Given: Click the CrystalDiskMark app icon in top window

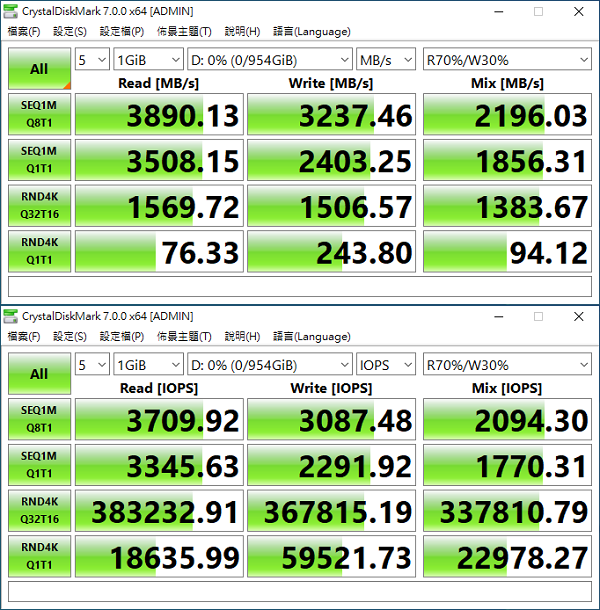Looking at the screenshot, I should (x=10, y=11).
